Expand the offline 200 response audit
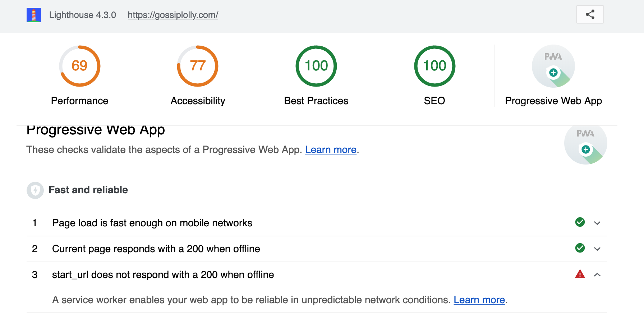This screenshot has height=319, width=644. coord(598,249)
